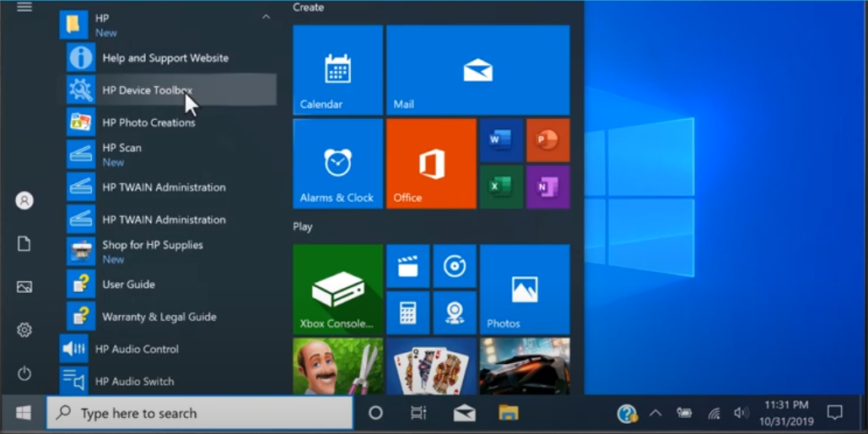Screen dimensions: 868x434
Task: Show hidden tray icons chevron
Action: [x=655, y=413]
